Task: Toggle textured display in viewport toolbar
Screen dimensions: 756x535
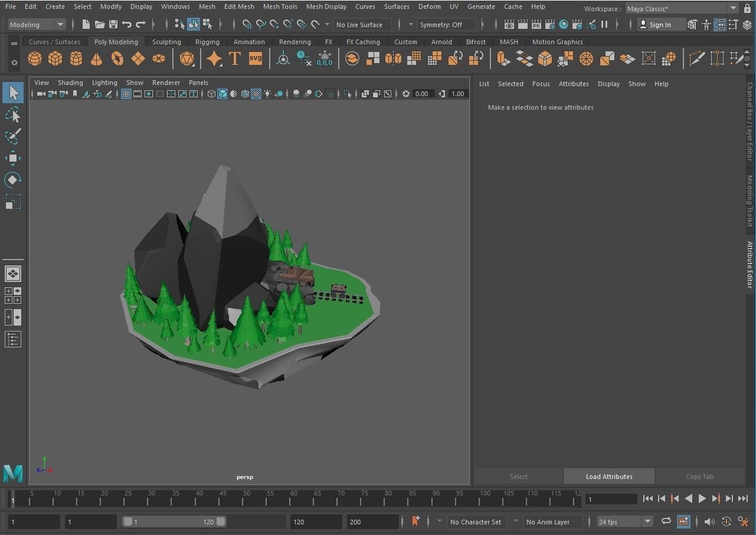Action: (x=256, y=94)
